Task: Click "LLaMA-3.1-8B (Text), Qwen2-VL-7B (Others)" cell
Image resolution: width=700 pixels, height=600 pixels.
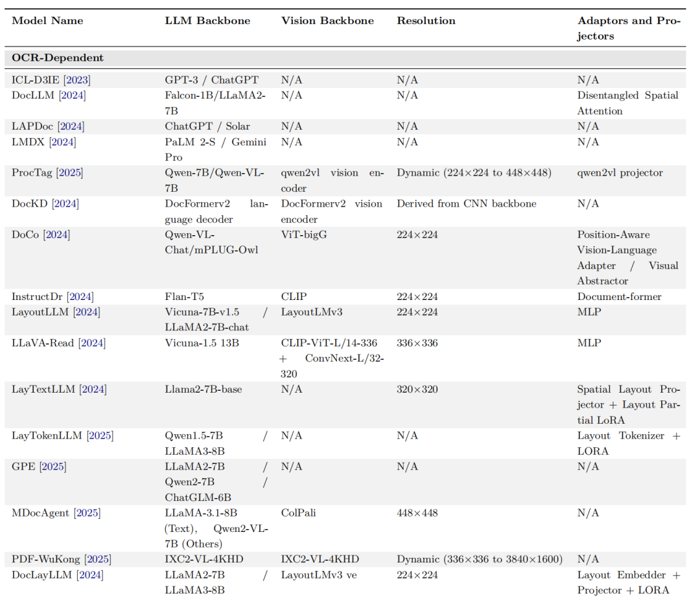Action: point(216,529)
